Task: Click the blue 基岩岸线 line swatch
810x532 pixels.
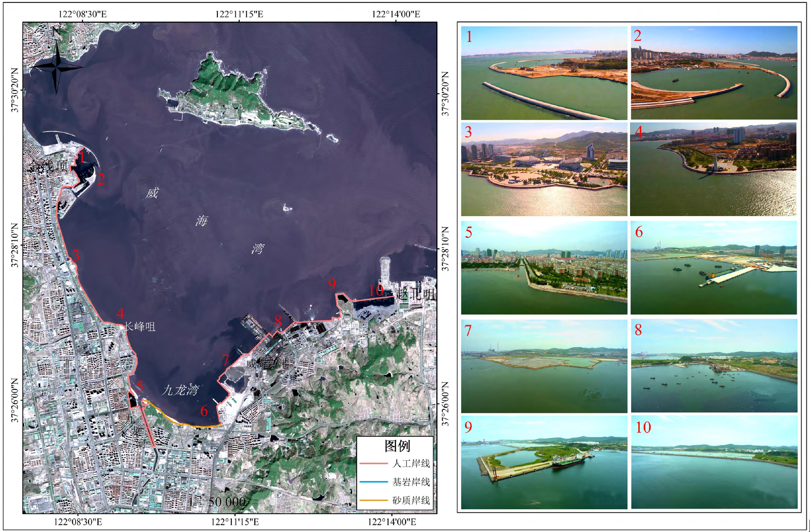Action: 374,482
